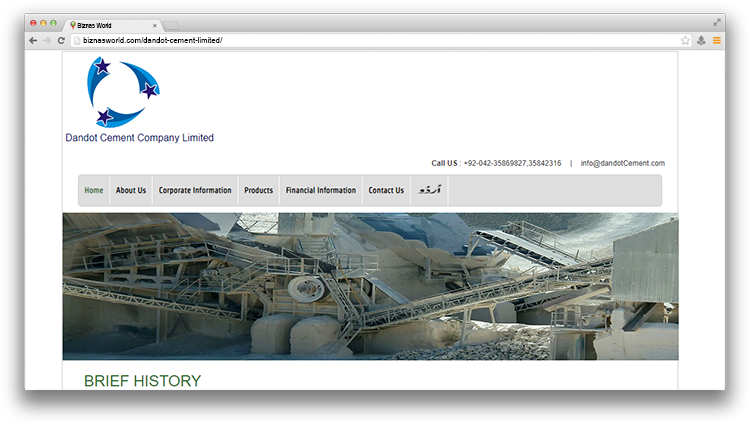Click the Dandot Cement swirl logo
The height and width of the screenshot is (425, 750).
pos(122,91)
